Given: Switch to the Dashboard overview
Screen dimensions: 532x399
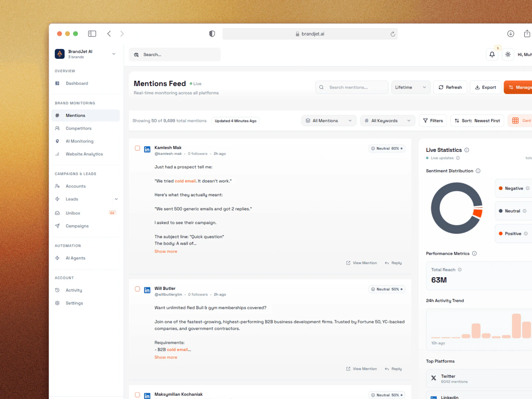Looking at the screenshot, I should [x=77, y=83].
